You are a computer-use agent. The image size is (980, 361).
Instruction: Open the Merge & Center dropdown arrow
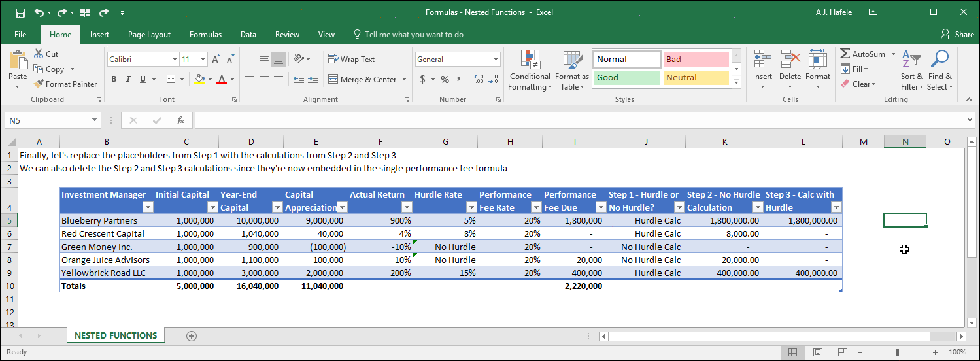pyautogui.click(x=404, y=79)
